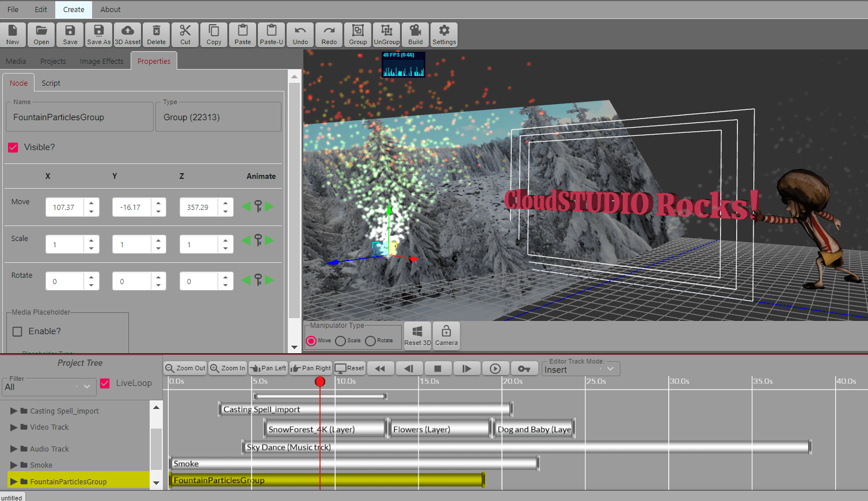Screen dimensions: 868x501
Task: Click the Reset 3D view button
Action: [x=417, y=335]
